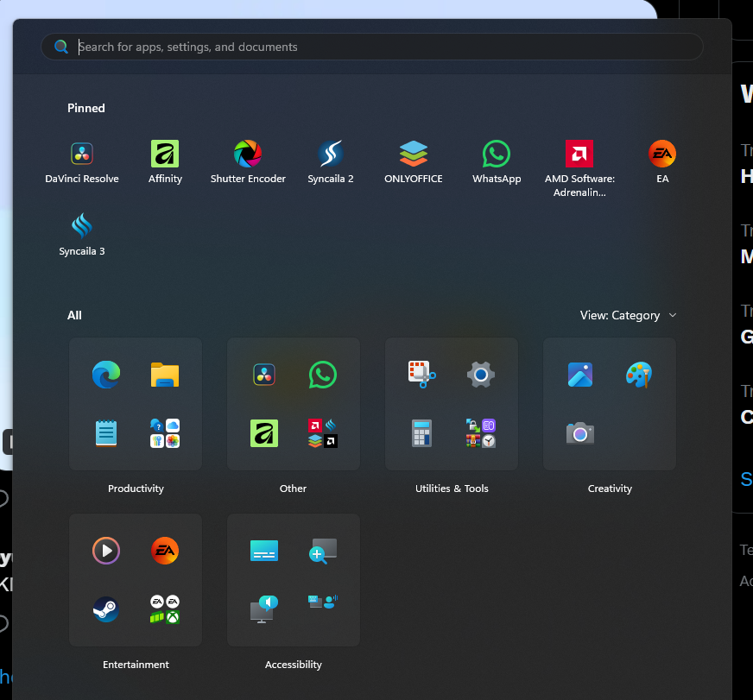
Task: Open Paint in Creativity group
Action: pyautogui.click(x=639, y=375)
